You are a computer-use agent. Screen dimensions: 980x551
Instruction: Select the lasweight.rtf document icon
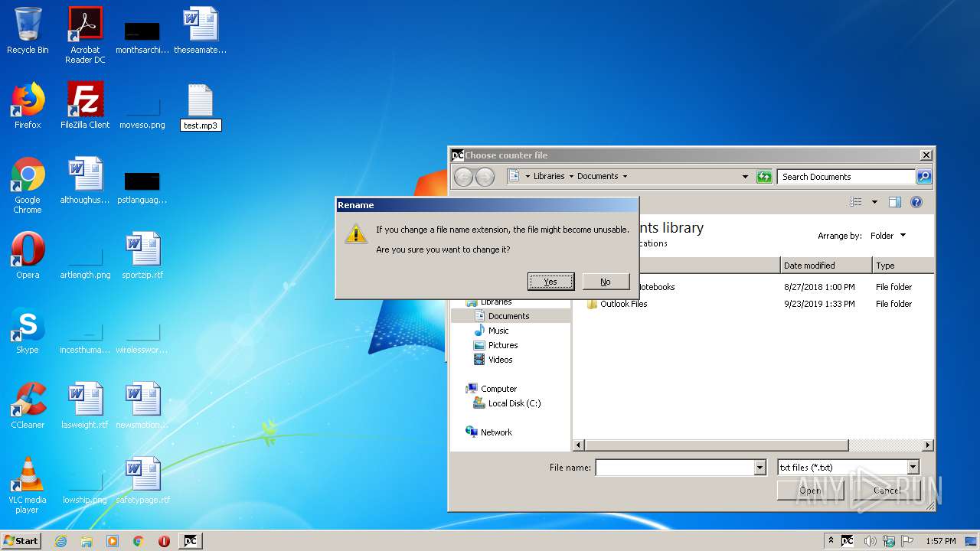coord(85,406)
